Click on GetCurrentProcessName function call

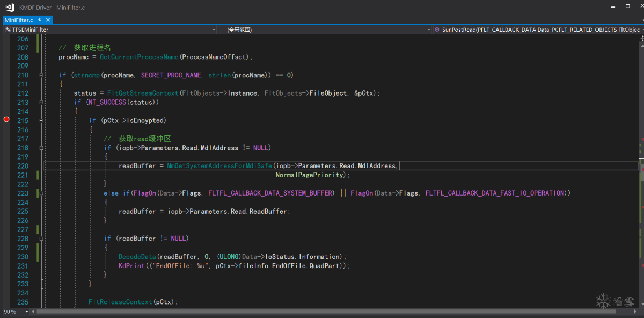point(139,57)
